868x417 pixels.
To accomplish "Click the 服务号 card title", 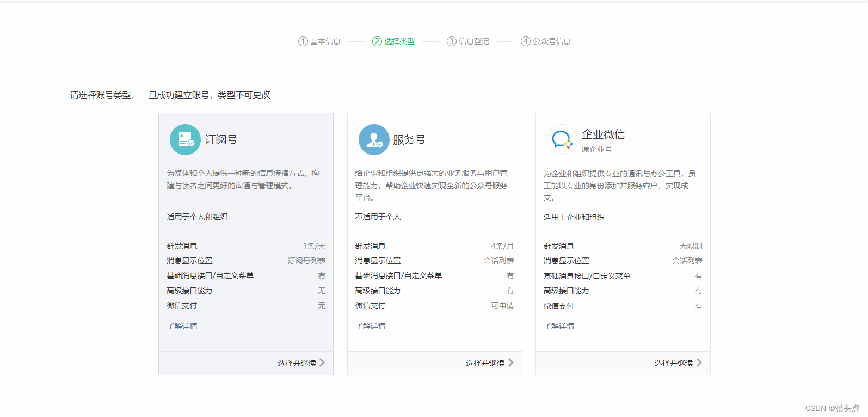I will [409, 139].
